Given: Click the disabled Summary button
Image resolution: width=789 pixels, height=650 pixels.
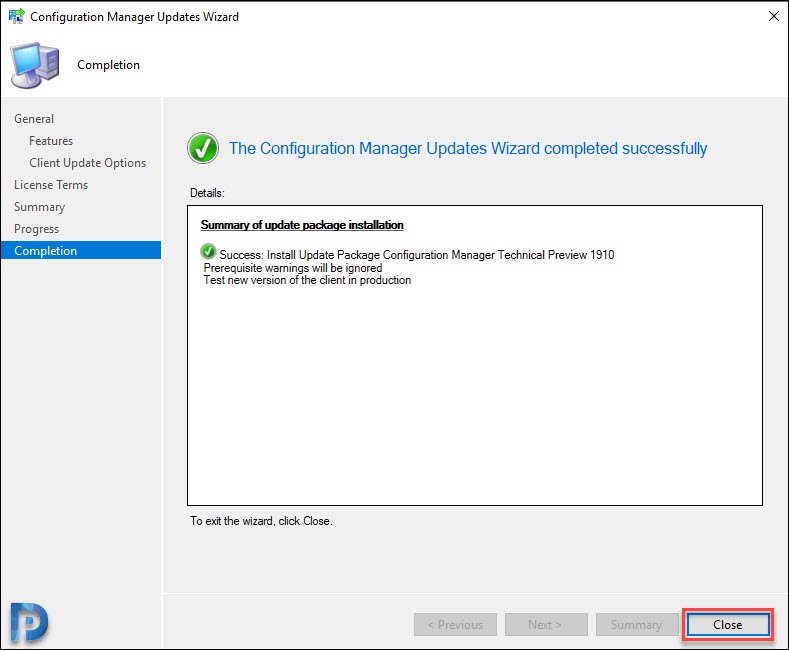Looking at the screenshot, I should (x=637, y=624).
